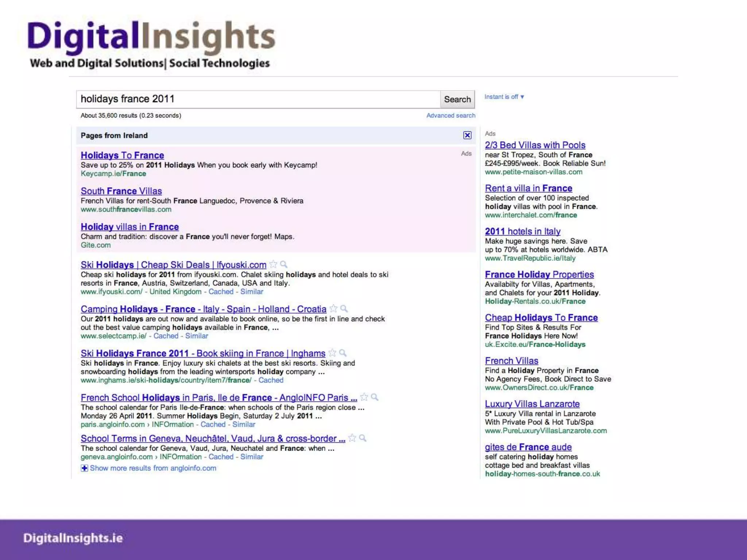Click www.TravelRepublic.ie/Italy display URL
The image size is (747, 560).
(x=530, y=258)
